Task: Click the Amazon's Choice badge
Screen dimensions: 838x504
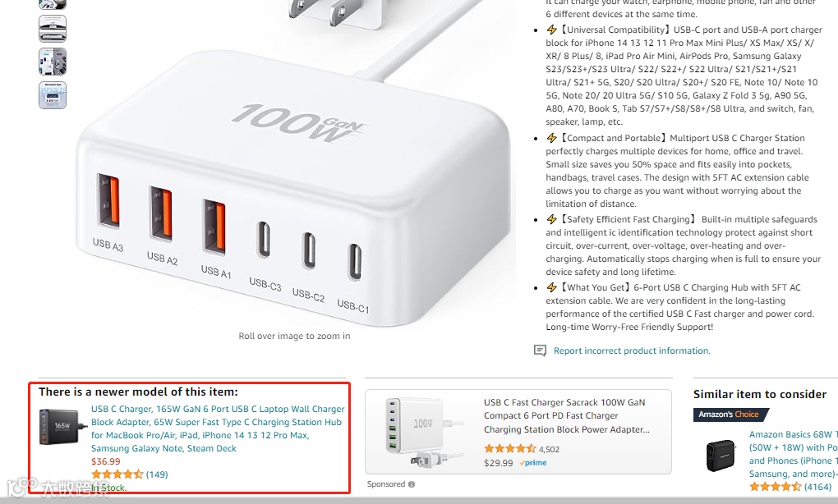Action: (731, 415)
